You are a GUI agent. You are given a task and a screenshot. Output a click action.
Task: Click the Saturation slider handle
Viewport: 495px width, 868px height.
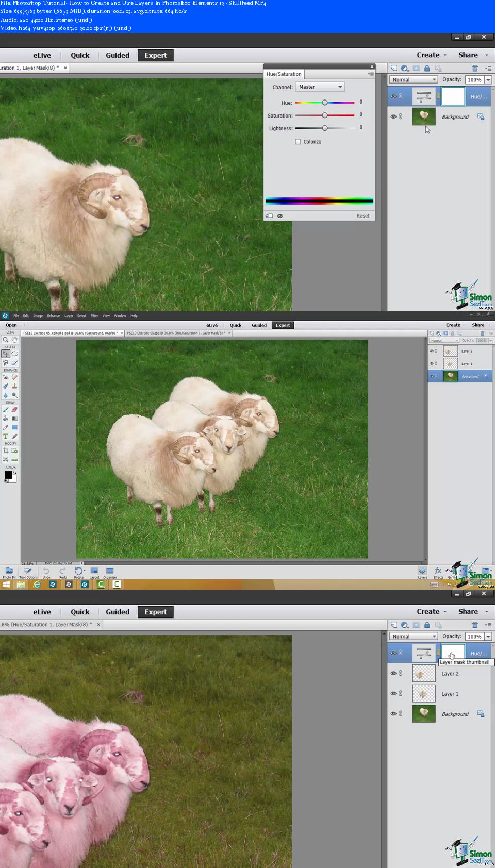pyautogui.click(x=325, y=115)
